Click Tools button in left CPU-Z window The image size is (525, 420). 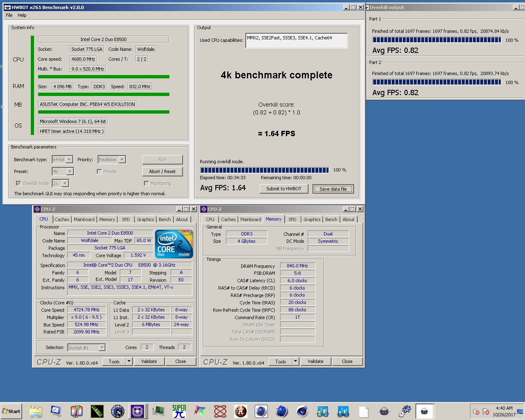(114, 361)
